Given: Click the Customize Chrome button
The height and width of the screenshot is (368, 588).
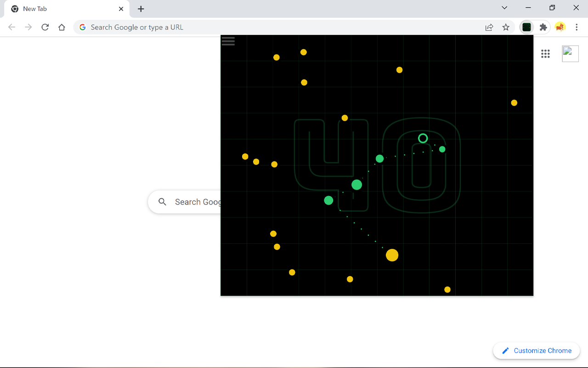Looking at the screenshot, I should coord(536,351).
